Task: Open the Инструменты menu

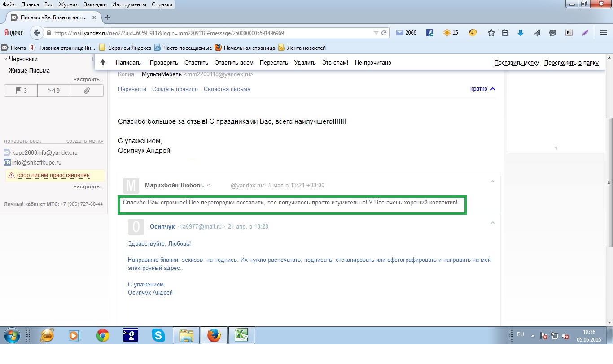Action: [129, 4]
